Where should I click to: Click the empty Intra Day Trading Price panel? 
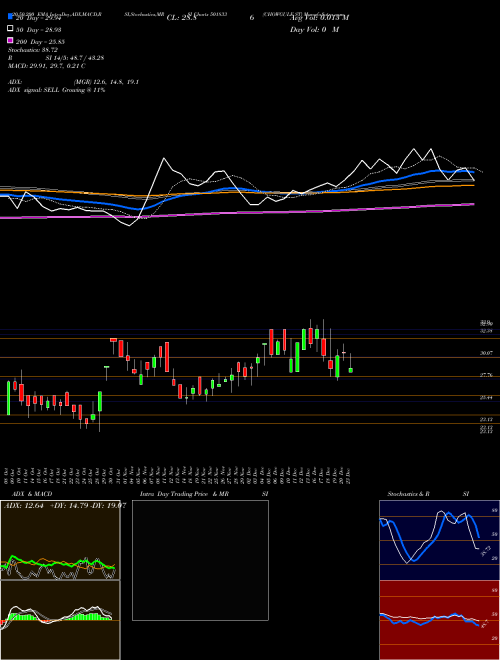200,560
